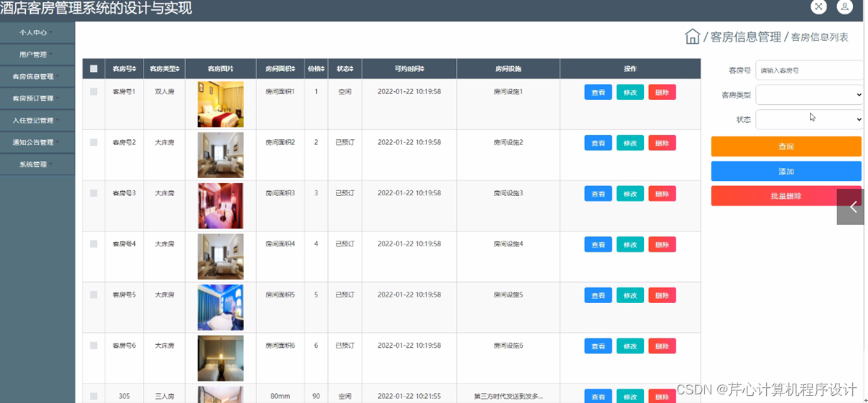Click 修改 for 客房号5
868x403 pixels.
pyautogui.click(x=630, y=295)
